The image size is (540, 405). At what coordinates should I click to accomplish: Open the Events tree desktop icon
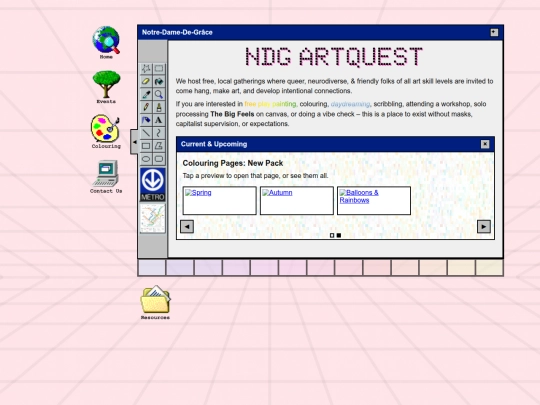click(106, 87)
